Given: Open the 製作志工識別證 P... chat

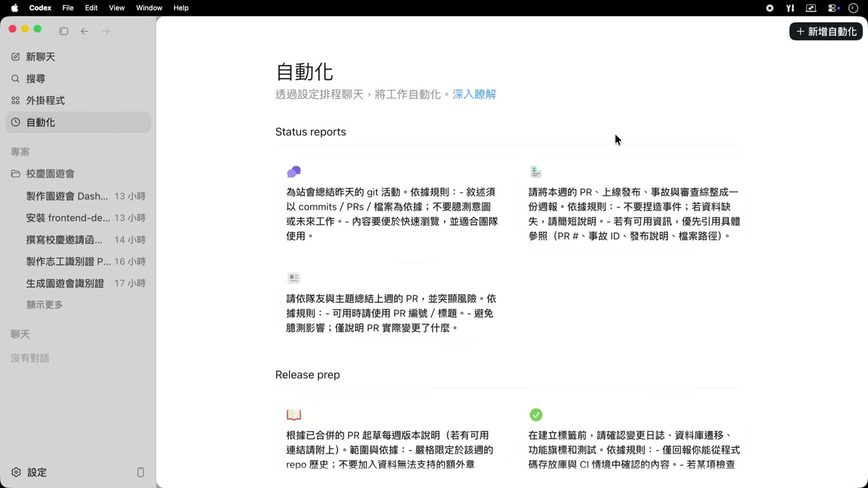Looking at the screenshot, I should tap(78, 262).
